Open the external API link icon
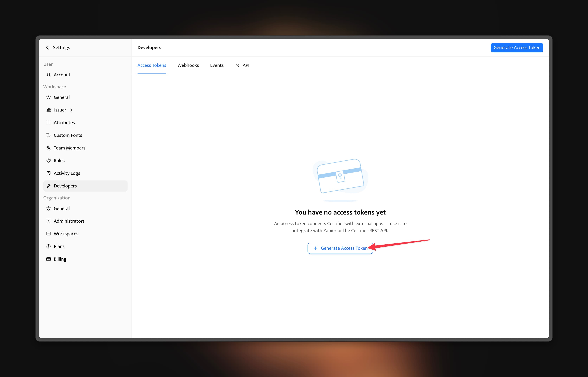 (x=237, y=65)
